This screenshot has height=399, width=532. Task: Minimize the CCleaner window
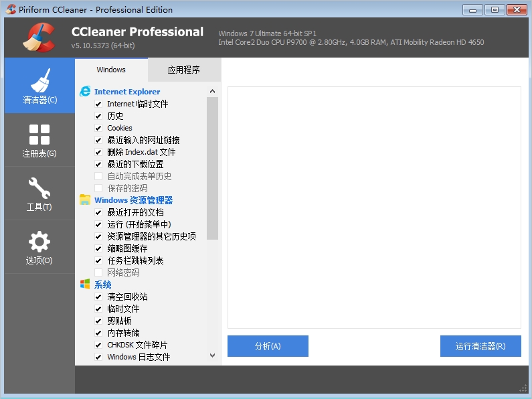472,10
